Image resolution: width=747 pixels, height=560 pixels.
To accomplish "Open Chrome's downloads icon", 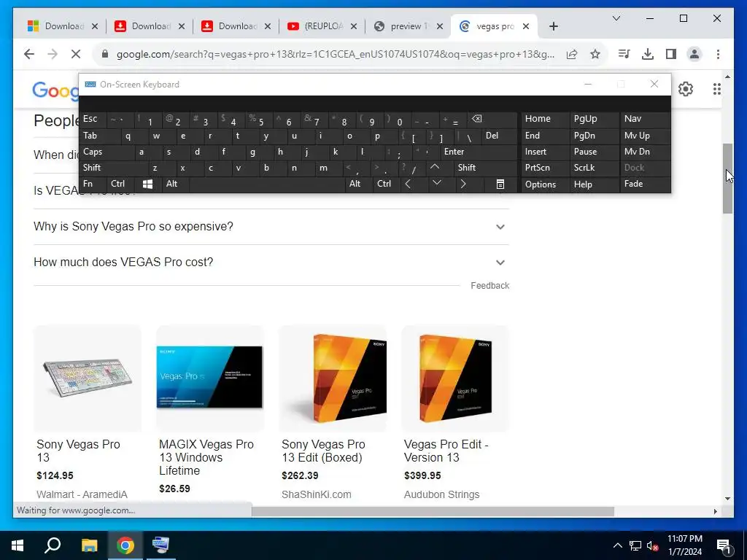I will coord(648,54).
